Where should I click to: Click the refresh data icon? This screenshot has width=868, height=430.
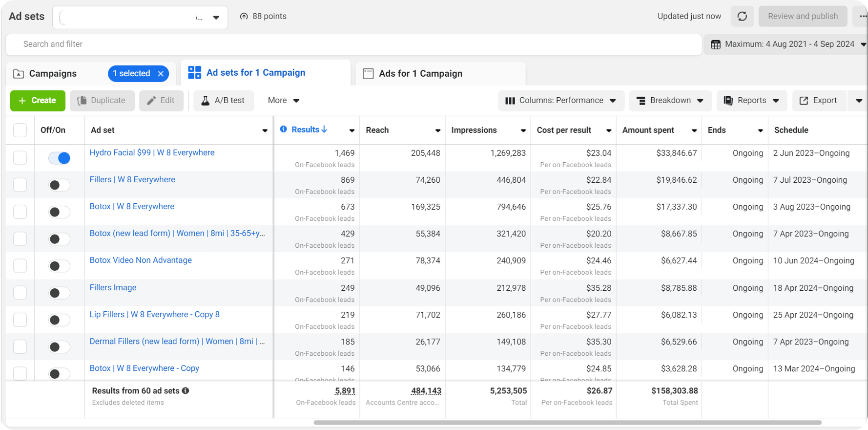pos(742,17)
